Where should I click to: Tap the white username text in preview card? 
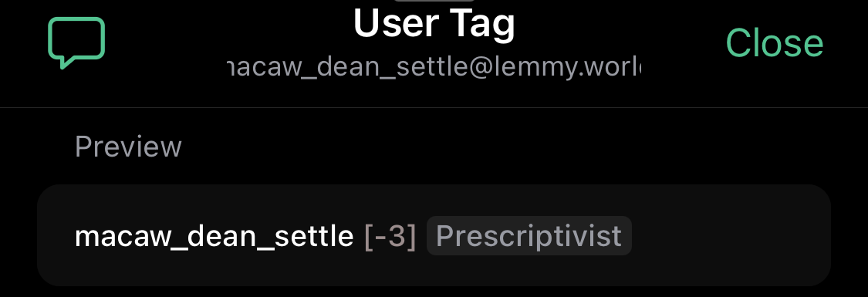coord(214,236)
